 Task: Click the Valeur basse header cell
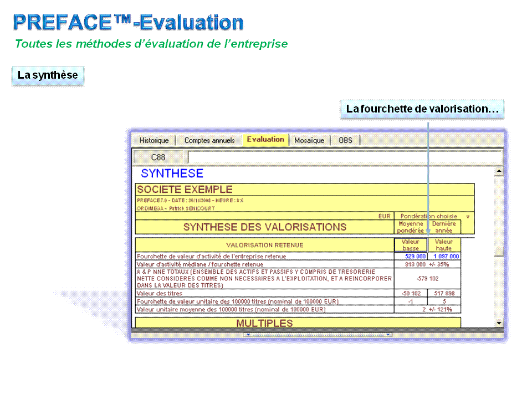coord(411,245)
